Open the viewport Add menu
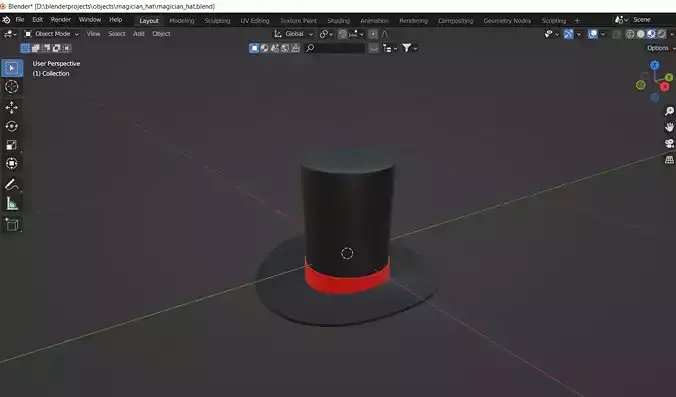 139,34
